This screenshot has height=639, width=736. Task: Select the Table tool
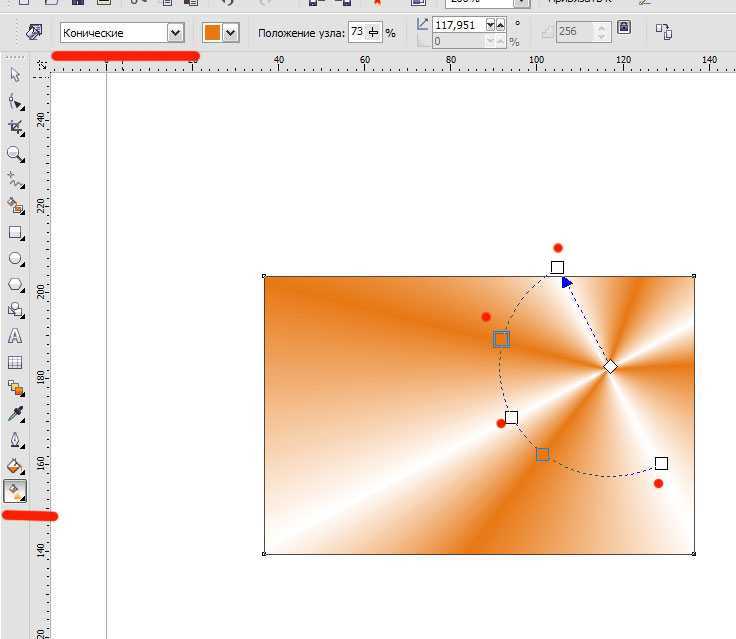15,362
